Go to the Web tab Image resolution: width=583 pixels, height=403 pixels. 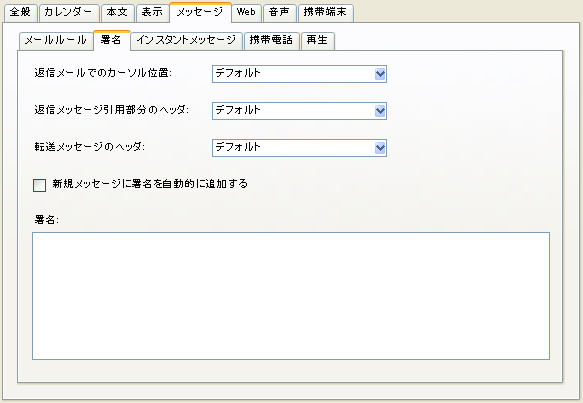246,13
